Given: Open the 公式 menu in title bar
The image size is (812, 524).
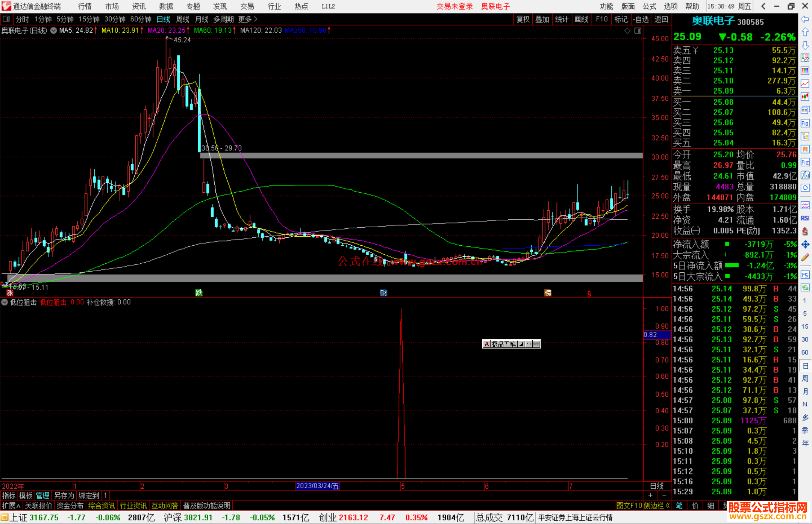Looking at the screenshot, I should [x=649, y=6].
